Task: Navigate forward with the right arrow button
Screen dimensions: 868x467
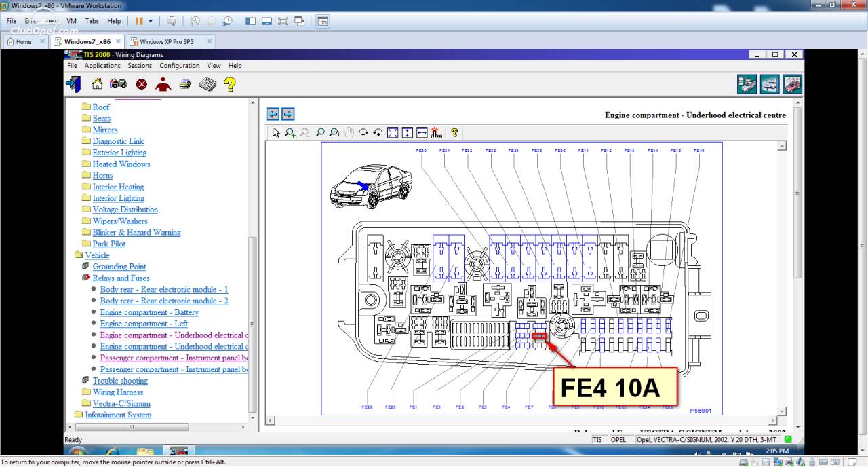Action: click(288, 114)
